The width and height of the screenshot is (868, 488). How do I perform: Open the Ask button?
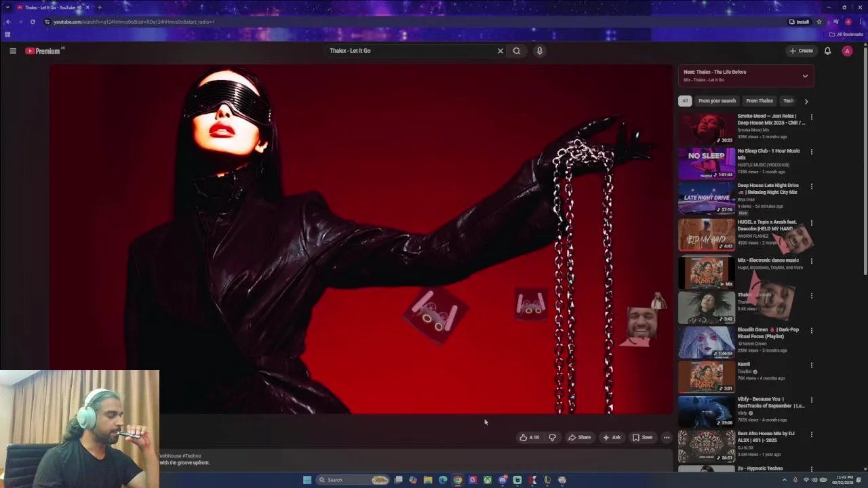pos(612,437)
